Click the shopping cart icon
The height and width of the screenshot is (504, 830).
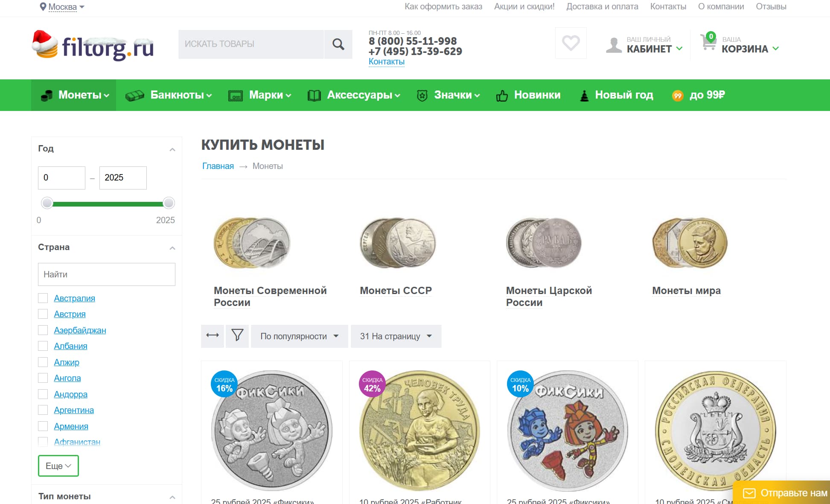[708, 43]
